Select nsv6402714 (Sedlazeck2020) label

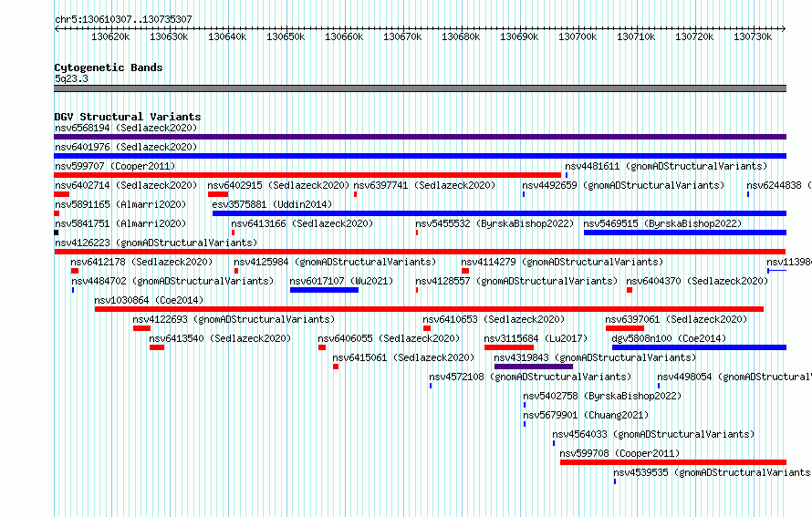coord(126,185)
